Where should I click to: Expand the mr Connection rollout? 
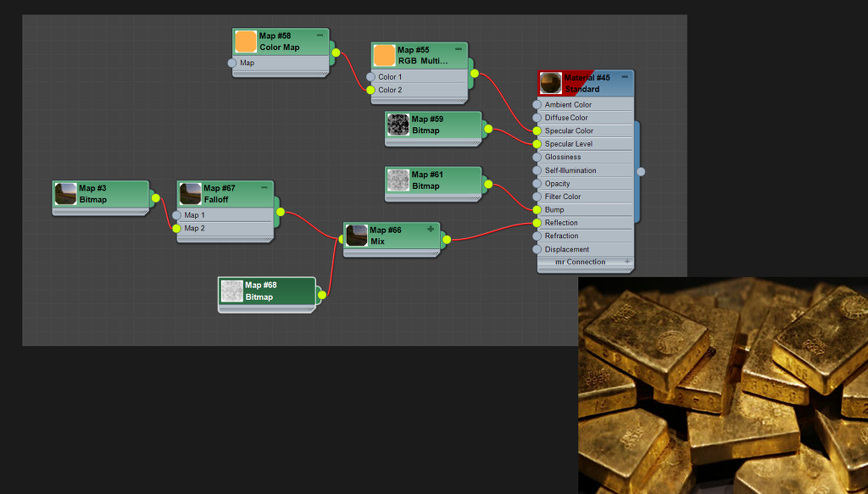point(627,262)
